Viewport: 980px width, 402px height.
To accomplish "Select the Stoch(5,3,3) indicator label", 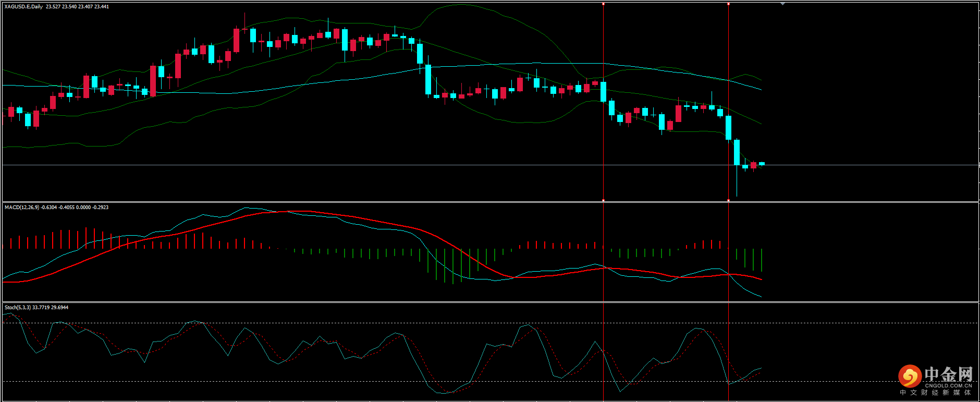I will [18, 308].
